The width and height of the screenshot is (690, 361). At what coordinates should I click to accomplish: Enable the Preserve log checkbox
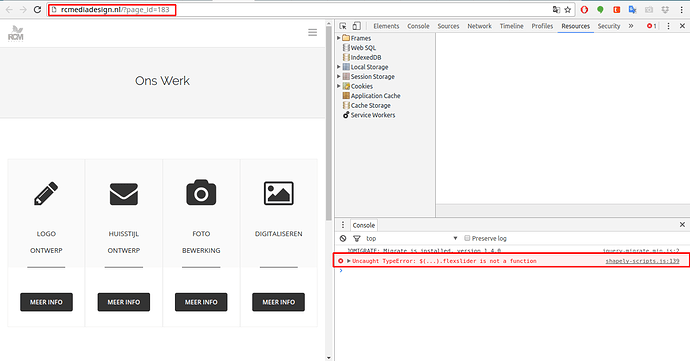[467, 238]
